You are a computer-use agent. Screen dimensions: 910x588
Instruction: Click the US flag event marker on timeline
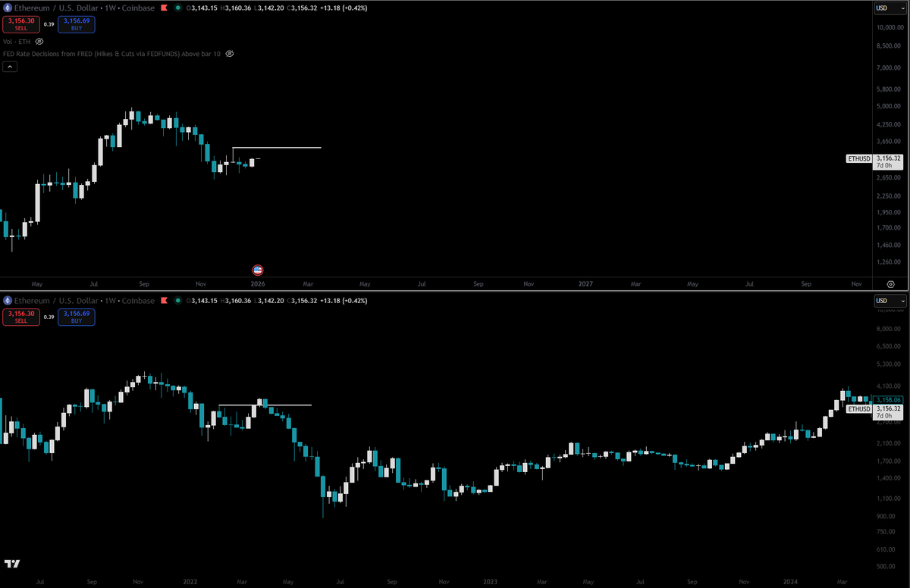(257, 270)
